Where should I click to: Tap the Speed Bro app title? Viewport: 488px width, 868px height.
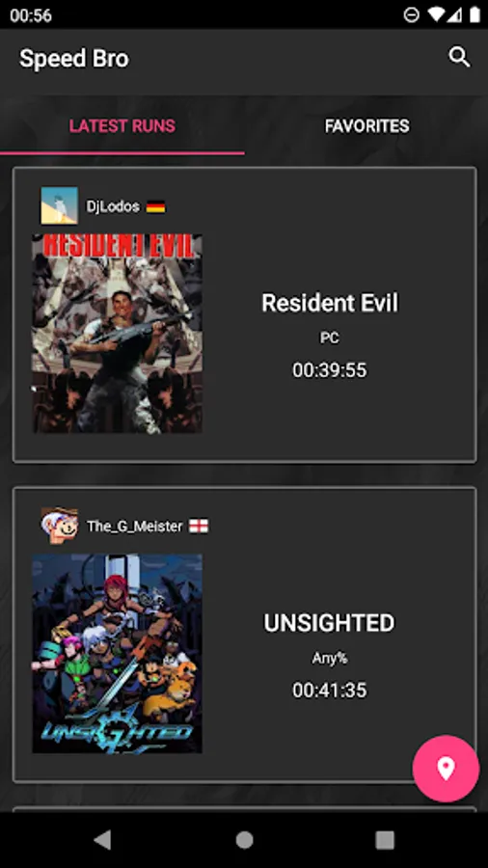(x=74, y=59)
